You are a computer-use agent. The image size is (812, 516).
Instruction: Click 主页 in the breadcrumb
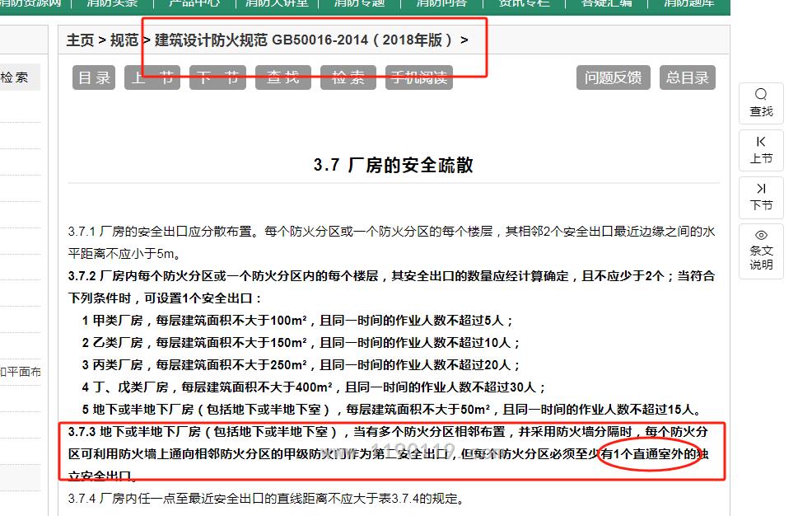pos(80,40)
